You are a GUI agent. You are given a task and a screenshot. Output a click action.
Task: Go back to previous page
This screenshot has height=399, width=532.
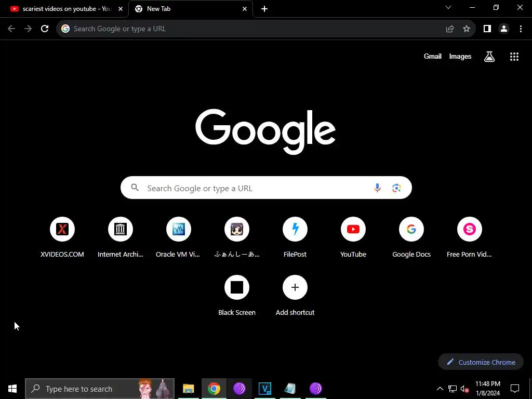pos(11,29)
